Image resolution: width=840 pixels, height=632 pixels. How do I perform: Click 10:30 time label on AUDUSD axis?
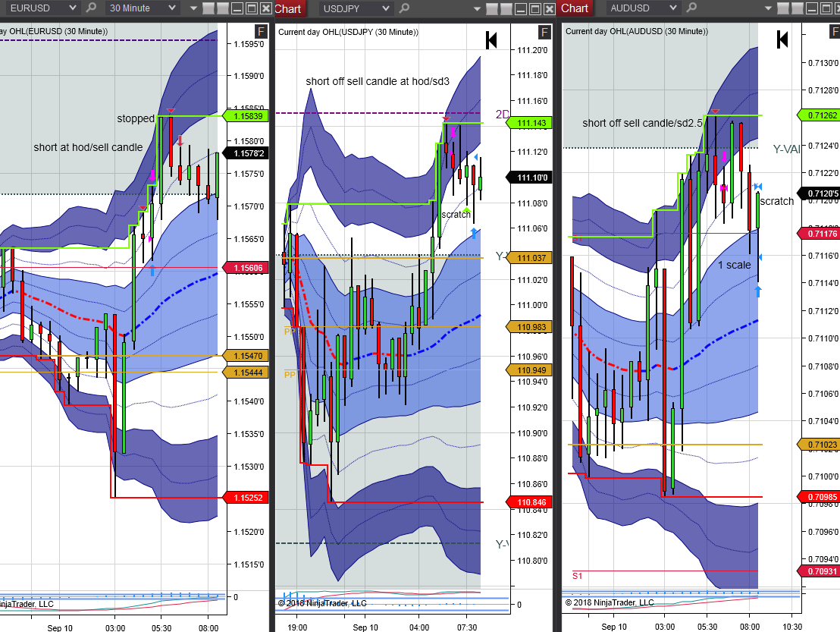click(791, 627)
